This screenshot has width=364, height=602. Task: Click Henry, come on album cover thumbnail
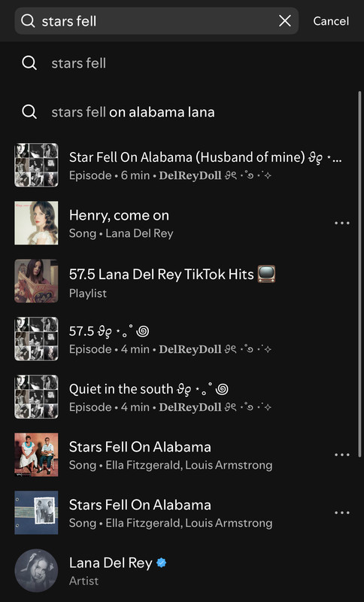[x=36, y=223]
